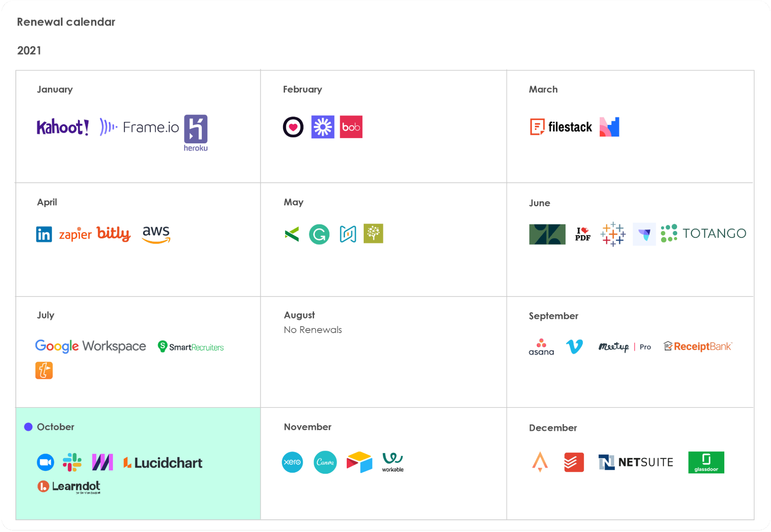Image resolution: width=771 pixels, height=532 pixels.
Task: Select the Tableau icon in June
Action: pyautogui.click(x=612, y=234)
